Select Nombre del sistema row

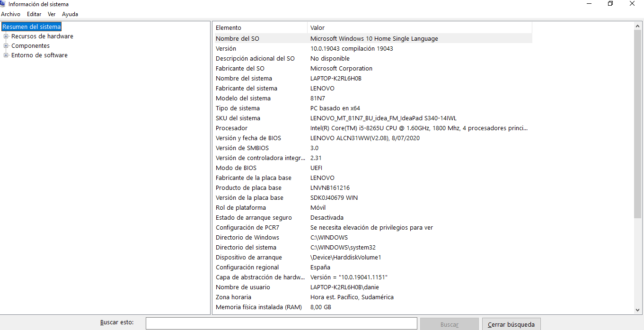(373, 79)
